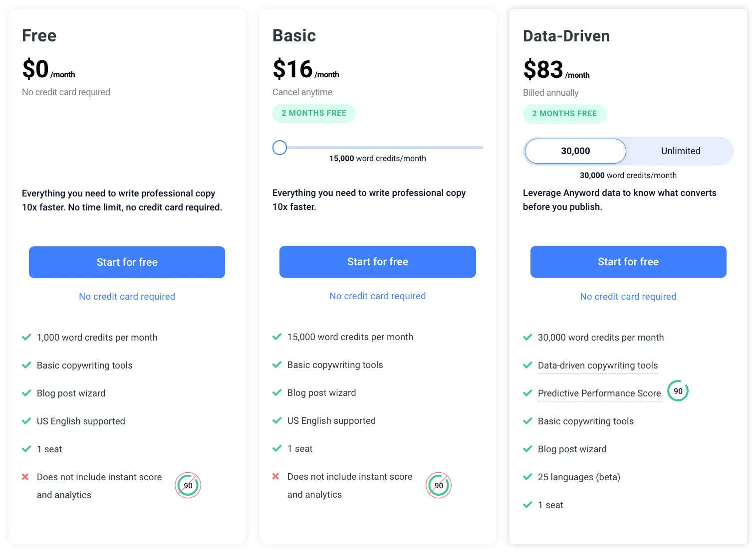Switch to Unlimited word credits
The image size is (756, 558).
[x=680, y=151]
